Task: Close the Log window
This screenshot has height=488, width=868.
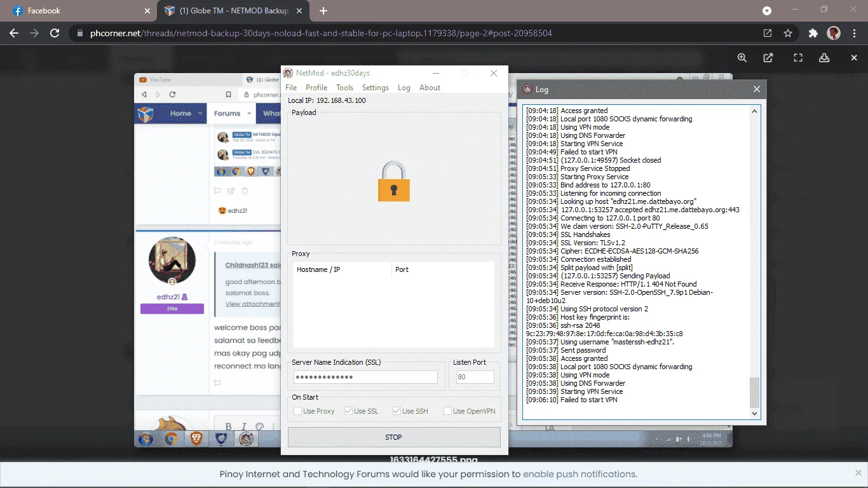Action: point(756,89)
